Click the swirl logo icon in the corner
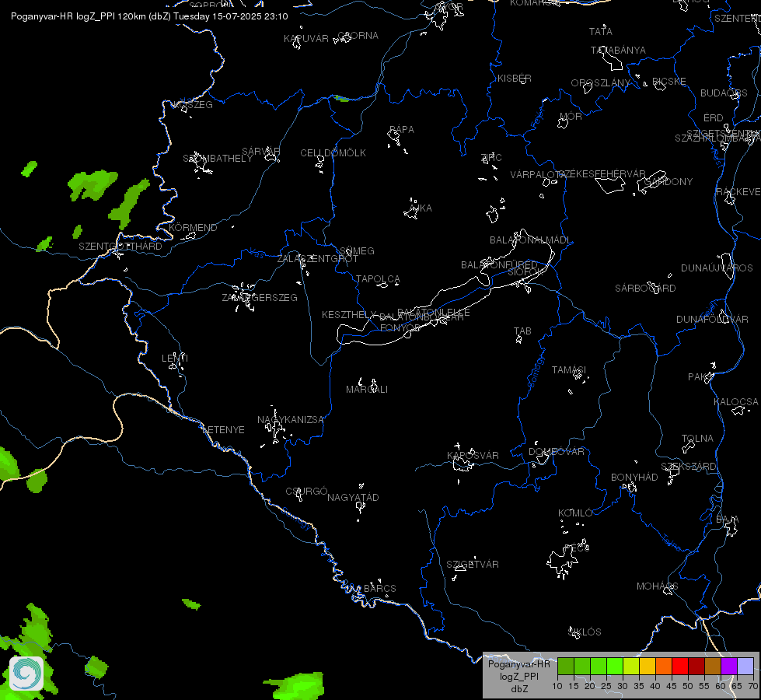This screenshot has height=700, width=761. click(26, 674)
